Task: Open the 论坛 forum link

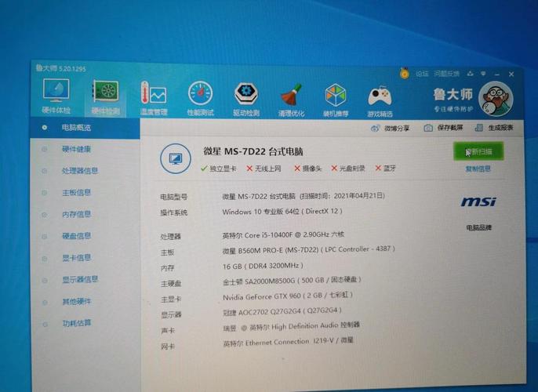Action: pos(422,74)
